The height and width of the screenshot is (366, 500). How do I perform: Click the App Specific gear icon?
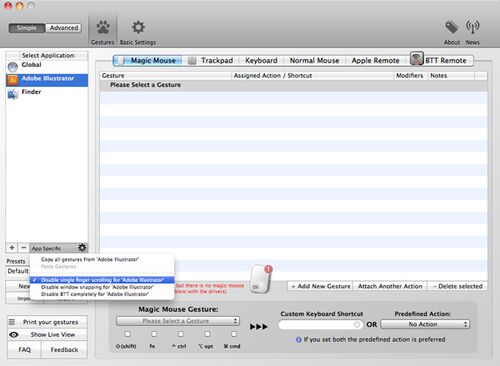pos(82,248)
